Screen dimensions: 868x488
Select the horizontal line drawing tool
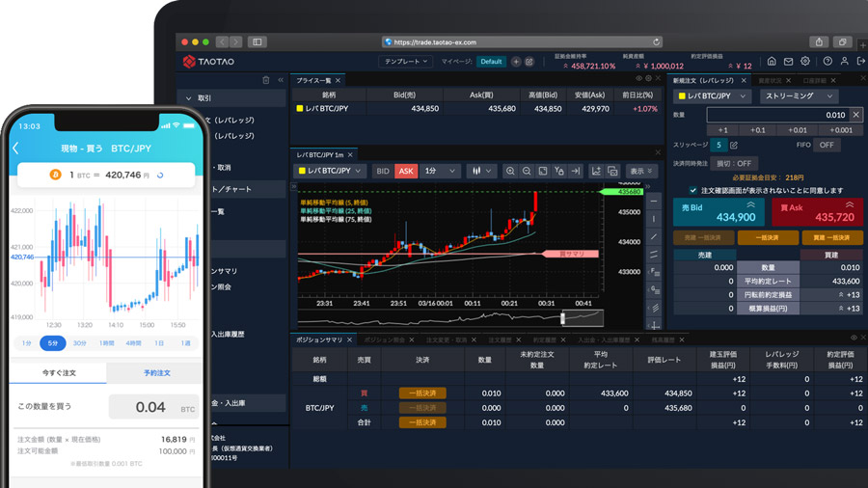pos(654,201)
